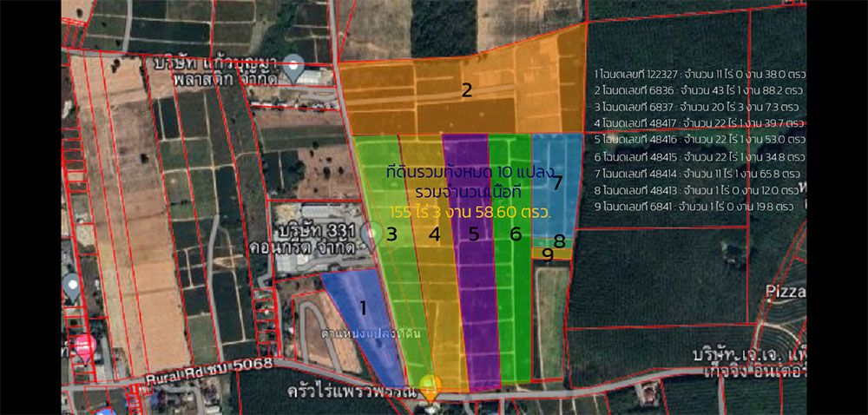The height and width of the screenshot is (415, 868).
Task: Pick the green parcel numbered 6
Action: point(515,234)
